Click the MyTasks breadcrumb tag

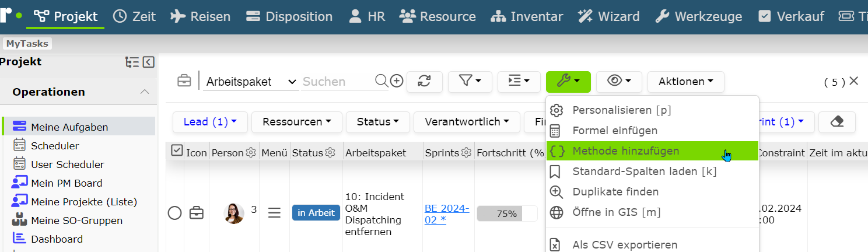[x=27, y=43]
